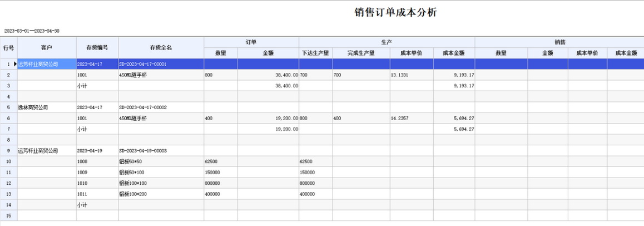Select the 订单 group header
This screenshot has width=644, height=226.
pos(251,42)
